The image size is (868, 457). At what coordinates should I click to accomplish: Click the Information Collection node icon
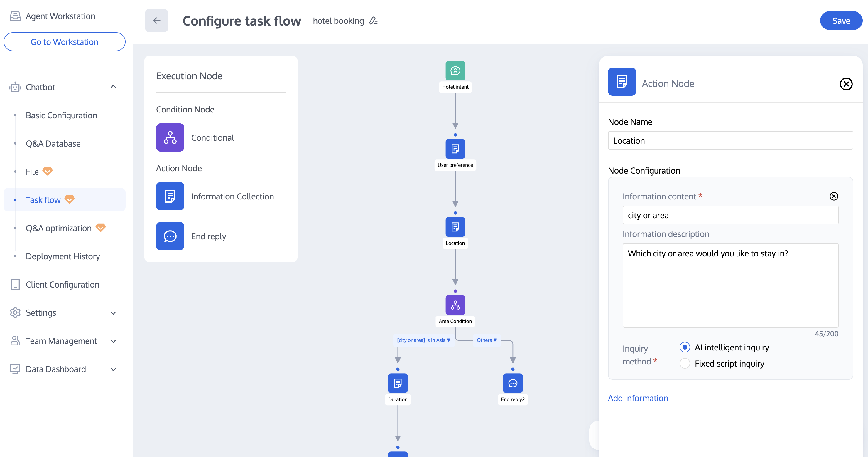[x=170, y=196]
